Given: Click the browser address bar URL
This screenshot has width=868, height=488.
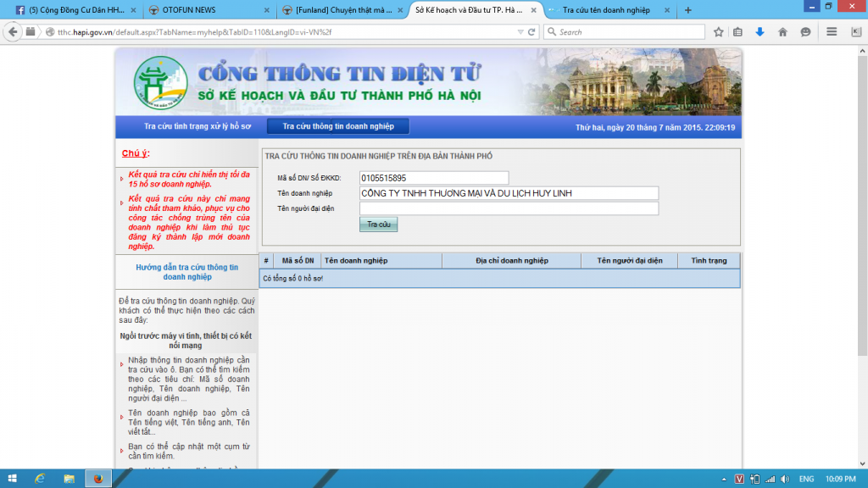Looking at the screenshot, I should [194, 32].
